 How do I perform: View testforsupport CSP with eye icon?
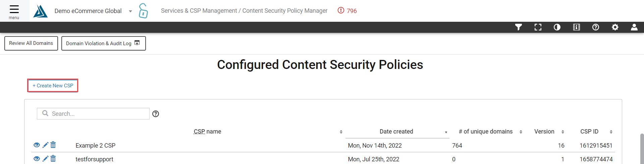click(x=37, y=159)
